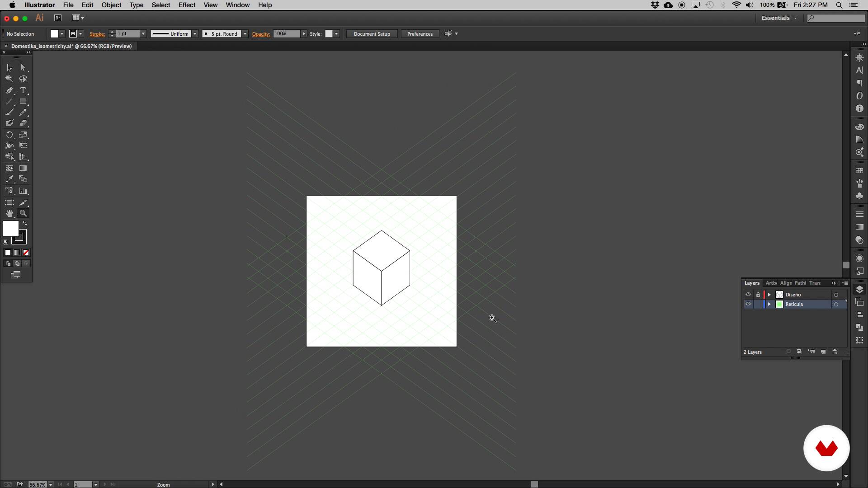Viewport: 868px width, 488px height.
Task: Set color mode to None
Action: (26, 253)
